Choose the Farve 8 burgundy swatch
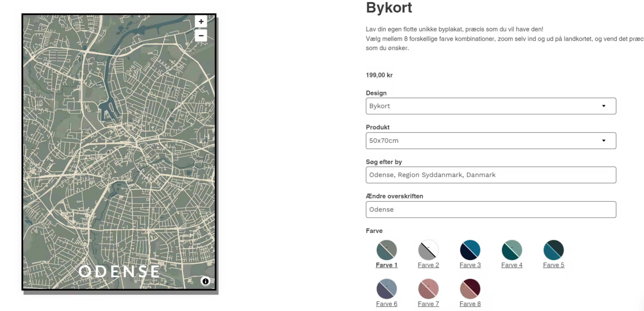The image size is (644, 311). (x=470, y=288)
